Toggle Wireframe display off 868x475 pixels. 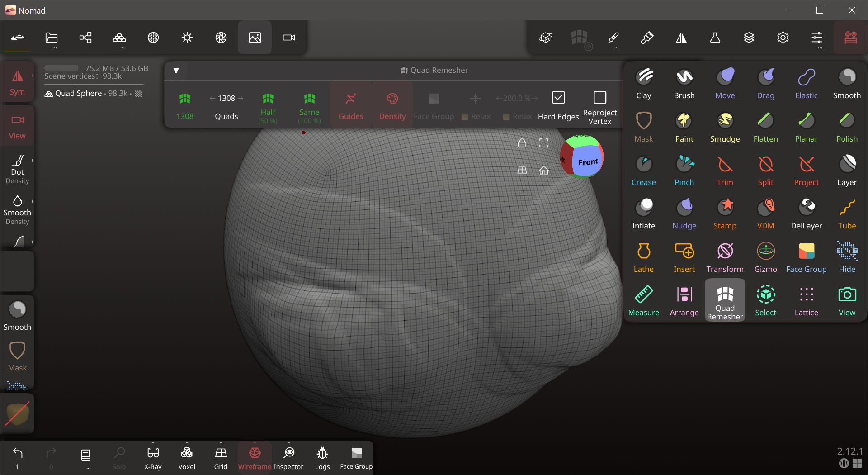click(x=255, y=457)
